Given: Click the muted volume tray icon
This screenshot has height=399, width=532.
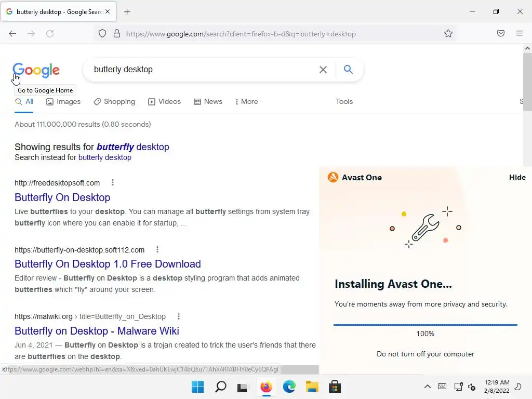Looking at the screenshot, I should pos(472,387).
